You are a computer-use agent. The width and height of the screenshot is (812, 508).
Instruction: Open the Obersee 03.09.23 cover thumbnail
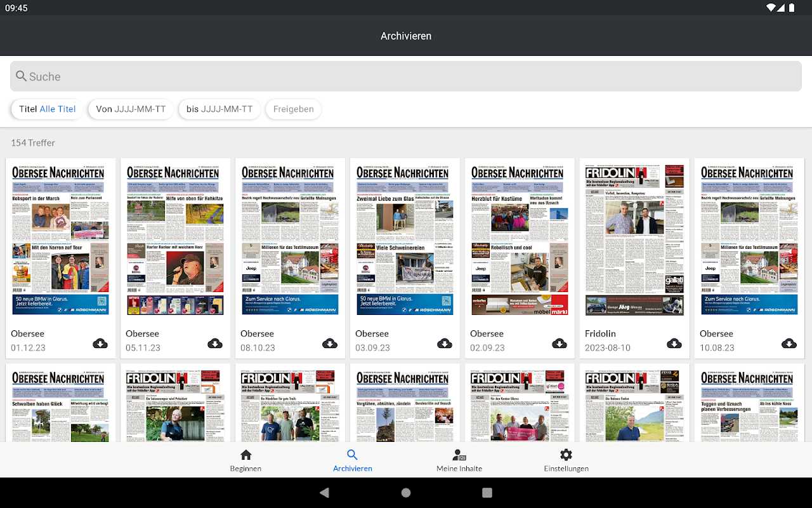[405, 241]
